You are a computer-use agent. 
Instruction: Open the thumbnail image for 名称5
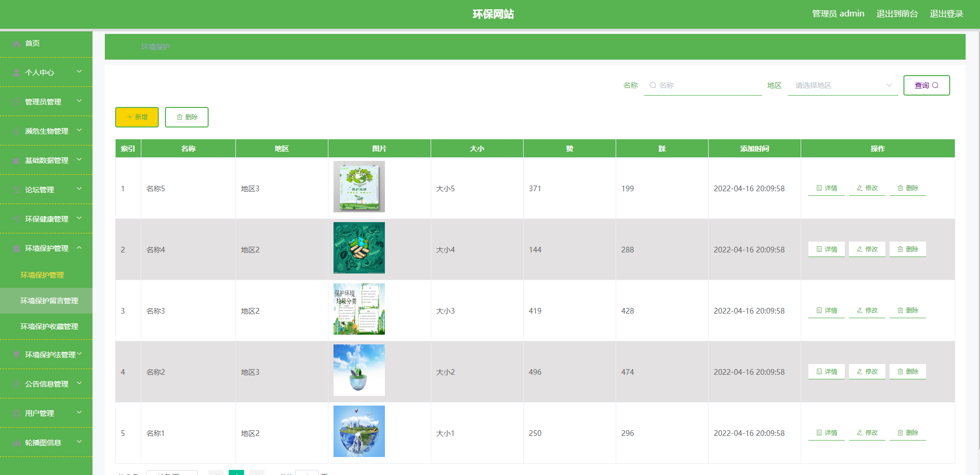359,187
